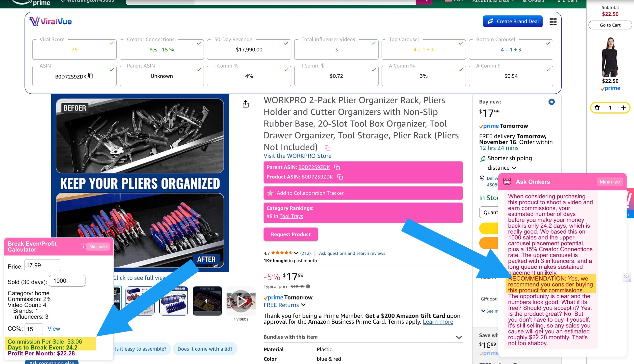
Task: Expand Bundles with this item section
Action: (x=458, y=337)
